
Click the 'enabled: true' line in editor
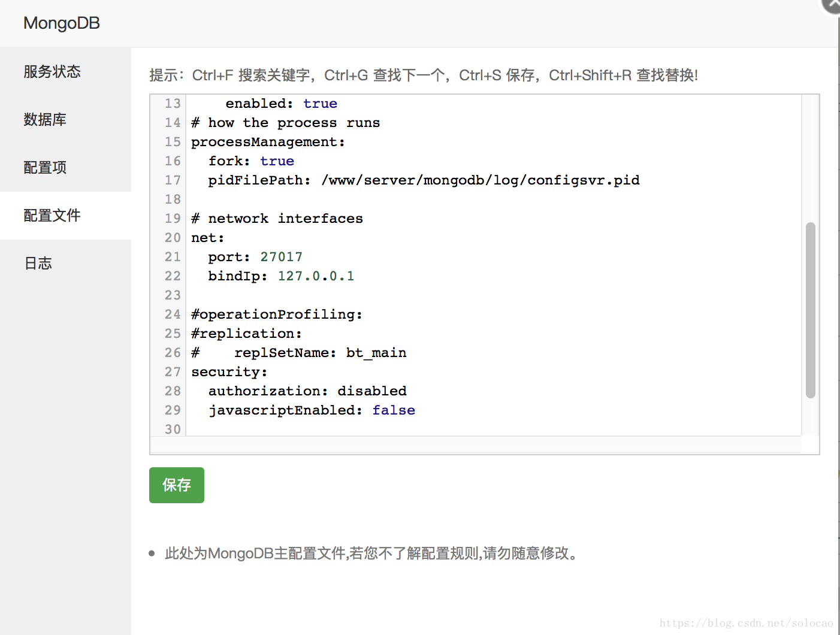coord(282,104)
